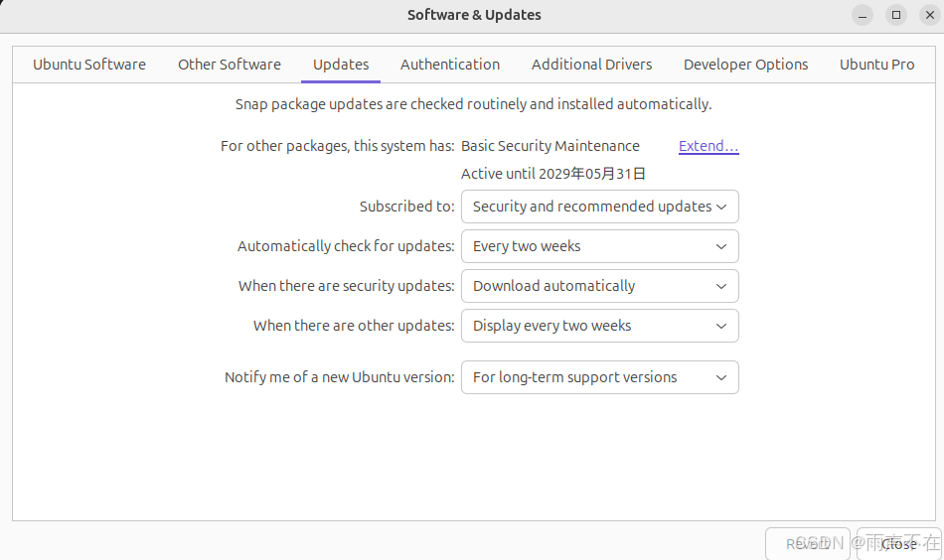
Task: Switch to the Ubuntu Software tab
Action: [89, 65]
